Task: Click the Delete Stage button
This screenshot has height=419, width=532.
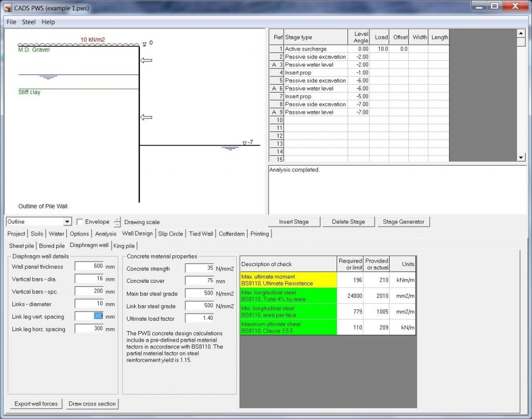Action: tap(349, 221)
